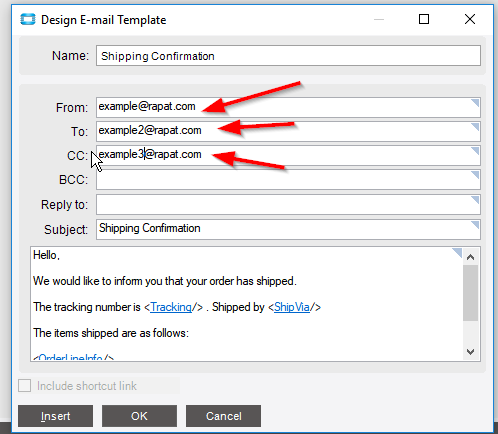Click the 'Hello,' line in the body
Screen dimensions: 498x434
tap(46, 255)
